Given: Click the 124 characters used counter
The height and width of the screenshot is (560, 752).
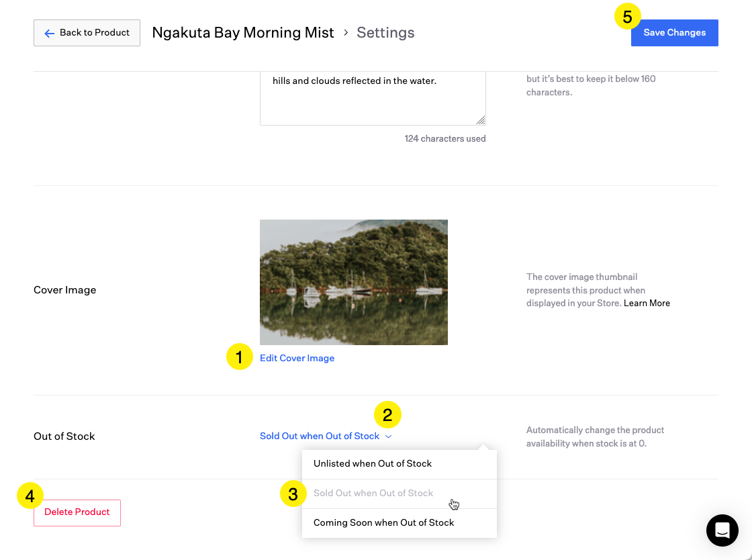Looking at the screenshot, I should click(x=444, y=139).
